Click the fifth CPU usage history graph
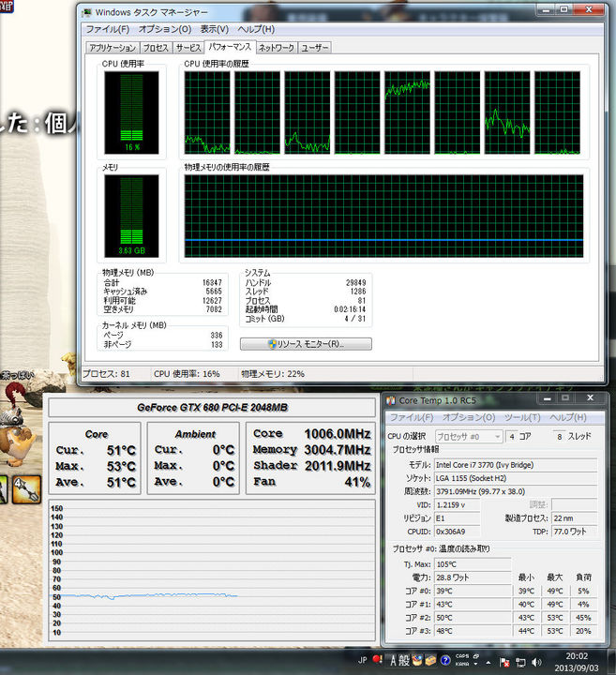The image size is (616, 675). pos(407,112)
